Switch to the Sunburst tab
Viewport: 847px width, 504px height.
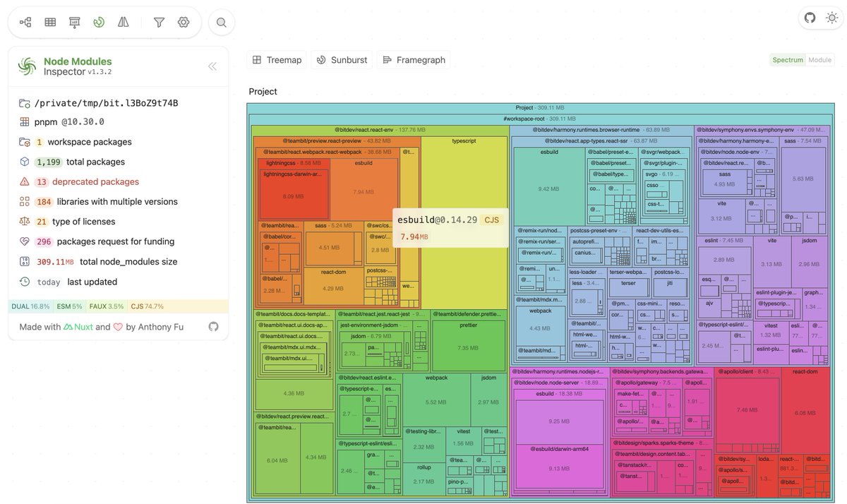point(342,60)
